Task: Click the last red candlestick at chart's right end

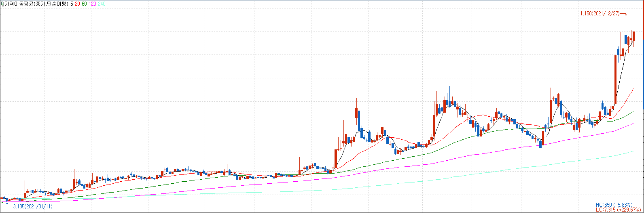Action: pos(633,36)
